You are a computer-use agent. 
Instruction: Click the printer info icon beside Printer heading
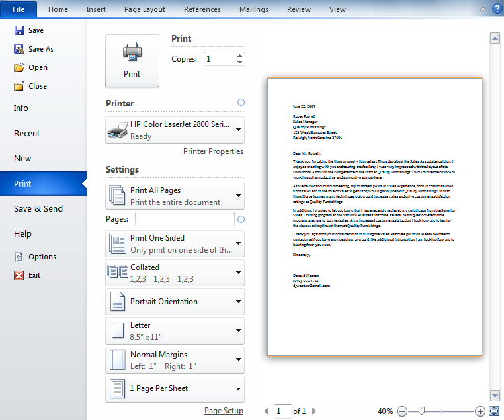[241, 103]
